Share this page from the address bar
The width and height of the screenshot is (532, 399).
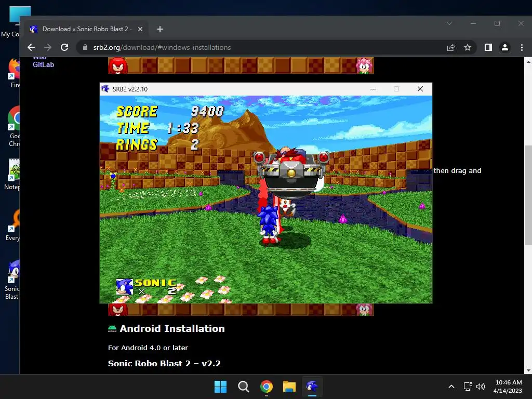tap(451, 47)
